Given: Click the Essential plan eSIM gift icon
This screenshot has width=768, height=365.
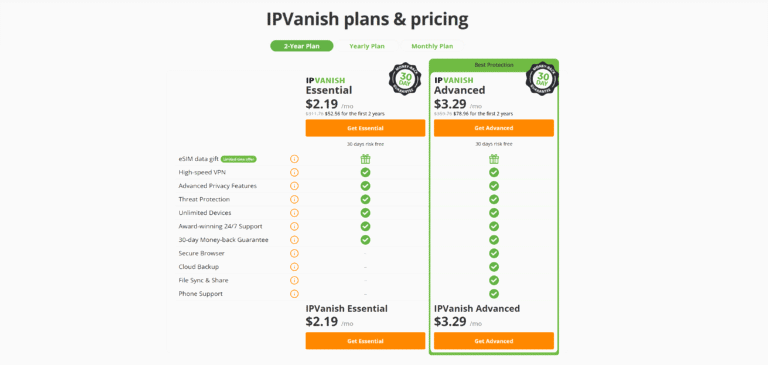Looking at the screenshot, I should 365,159.
